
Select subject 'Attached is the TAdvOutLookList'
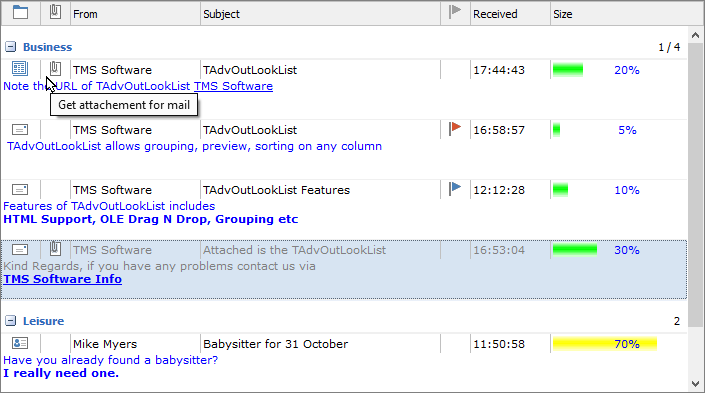[294, 250]
